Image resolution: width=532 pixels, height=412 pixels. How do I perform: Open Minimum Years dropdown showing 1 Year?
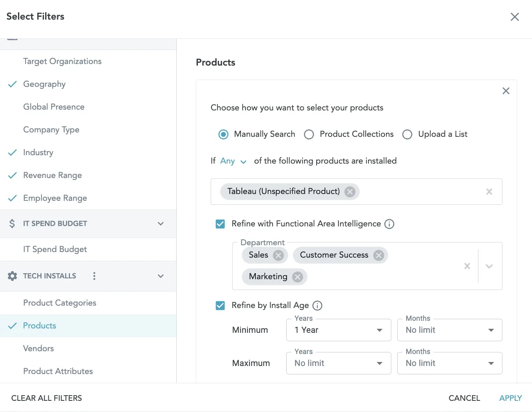coord(339,330)
